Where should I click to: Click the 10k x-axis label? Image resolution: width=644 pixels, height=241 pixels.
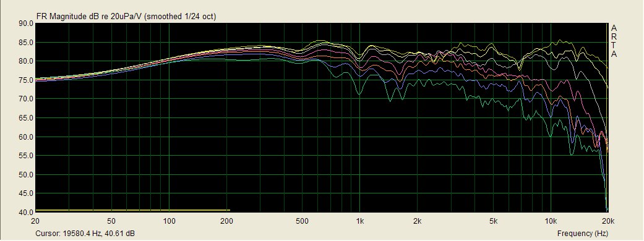[x=551, y=221]
